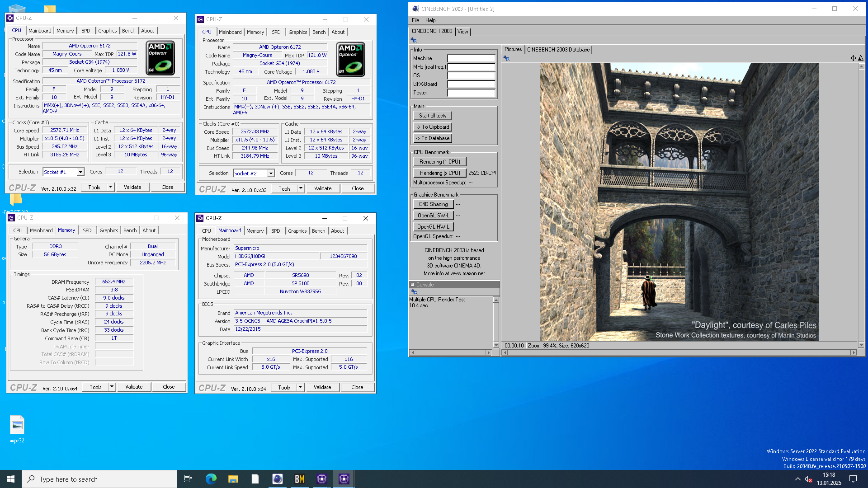Open the Windows Start menu
868x488 pixels.
(x=11, y=479)
